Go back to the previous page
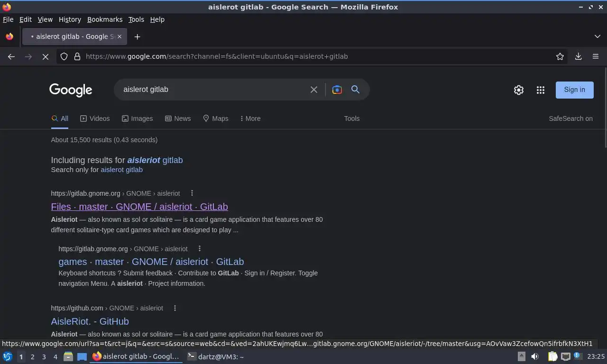The height and width of the screenshot is (364, 607). click(x=11, y=56)
